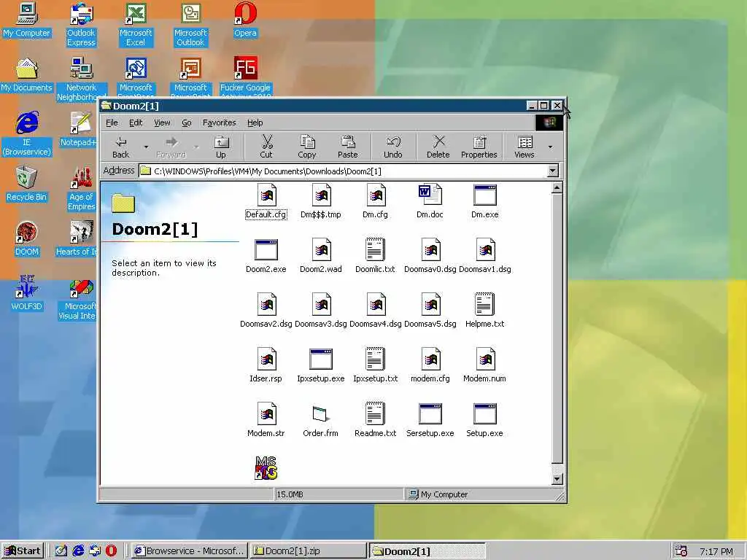Click the Views toolbar button

point(525,147)
